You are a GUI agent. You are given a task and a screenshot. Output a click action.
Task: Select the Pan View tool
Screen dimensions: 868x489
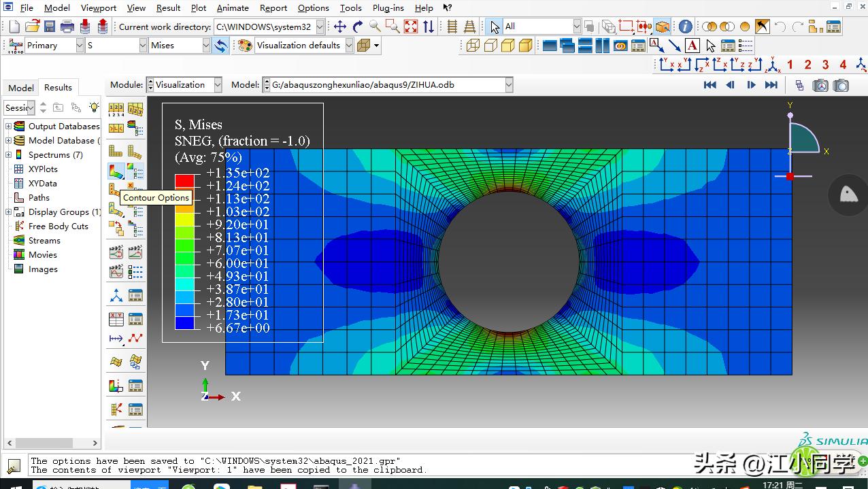(340, 27)
